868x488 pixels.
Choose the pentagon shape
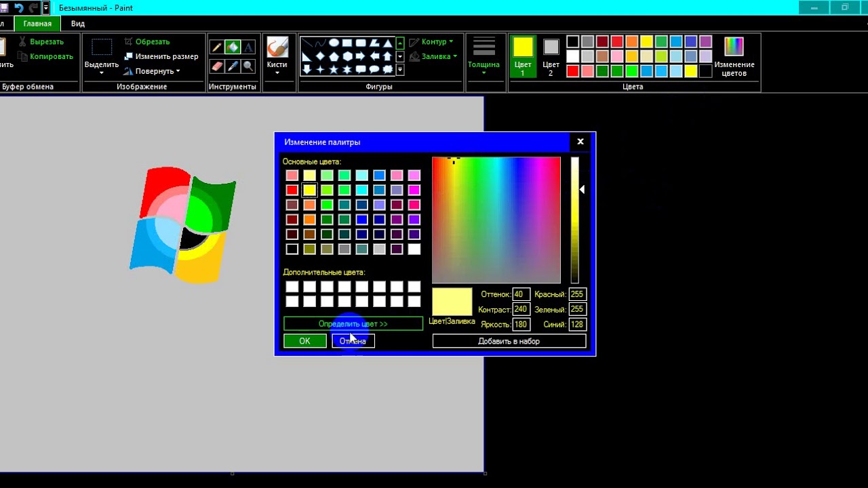tap(334, 56)
